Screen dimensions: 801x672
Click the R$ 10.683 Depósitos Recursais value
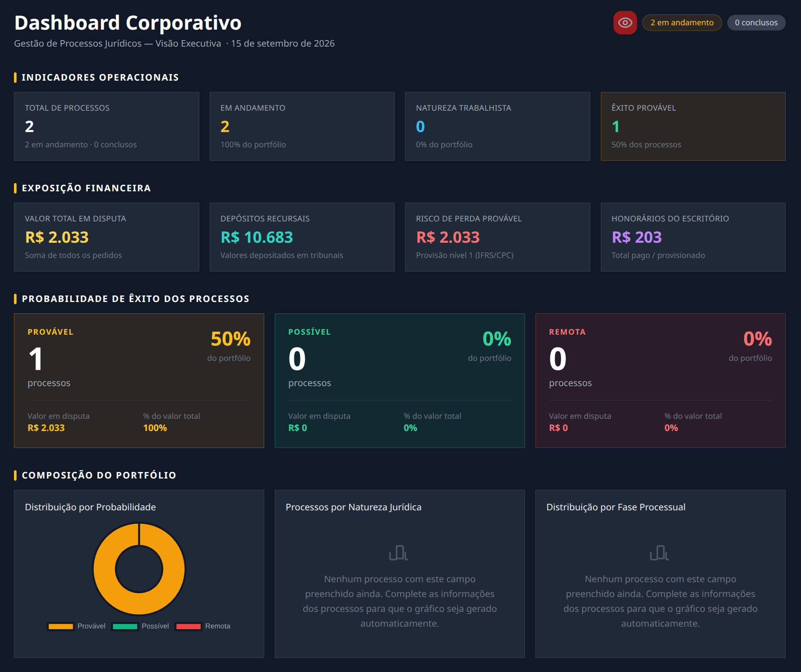point(257,237)
